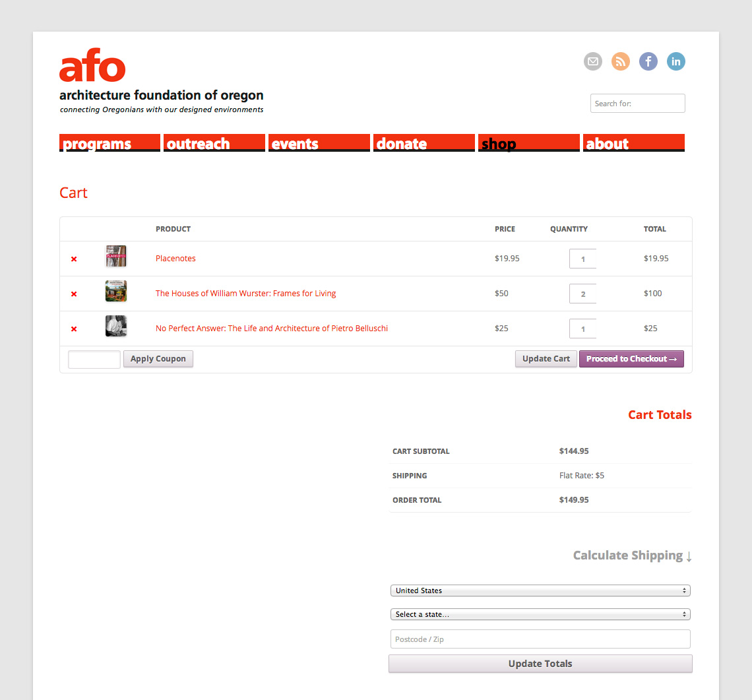752x700 pixels.
Task: Go to the donate menu
Action: pyautogui.click(x=423, y=143)
